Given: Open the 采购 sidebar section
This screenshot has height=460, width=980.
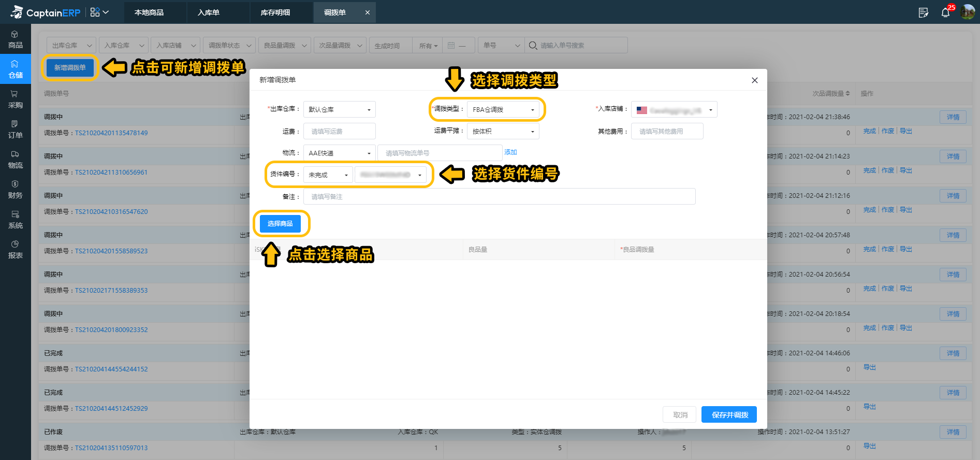Looking at the screenshot, I should tap(15, 99).
